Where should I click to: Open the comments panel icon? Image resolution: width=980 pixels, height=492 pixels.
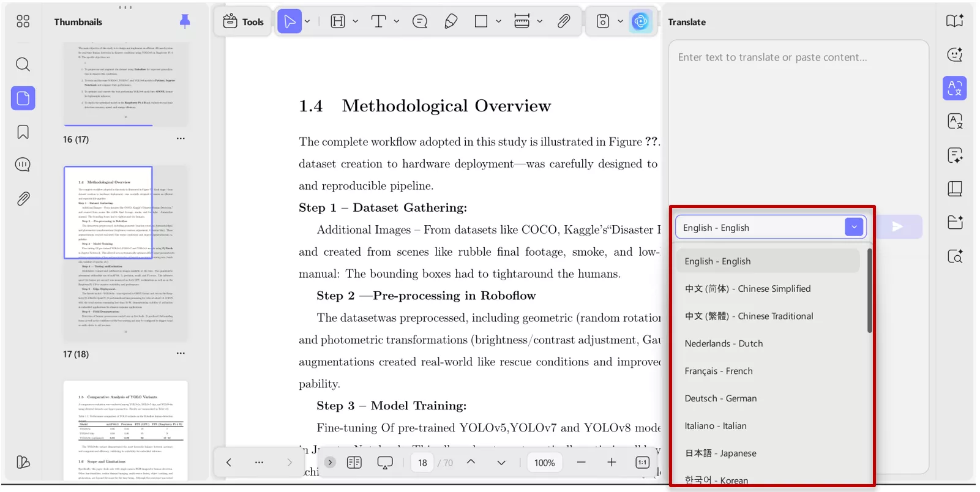[23, 165]
